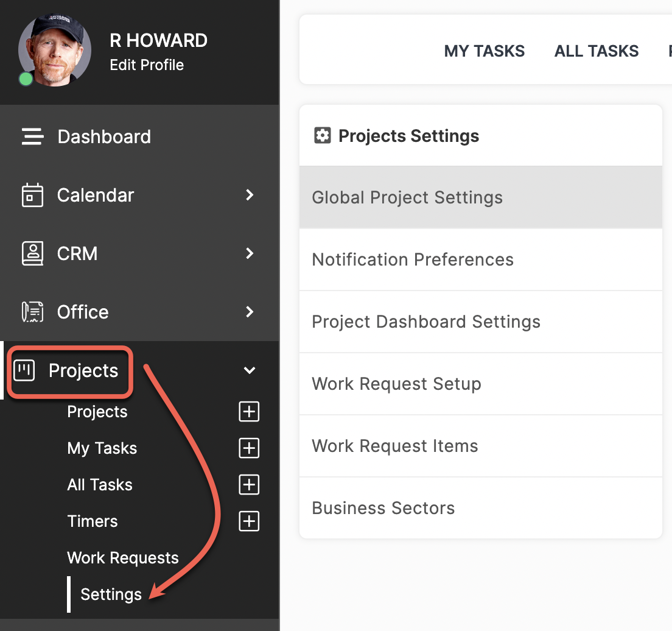
Task: Open Work Requests in sidebar
Action: (123, 558)
